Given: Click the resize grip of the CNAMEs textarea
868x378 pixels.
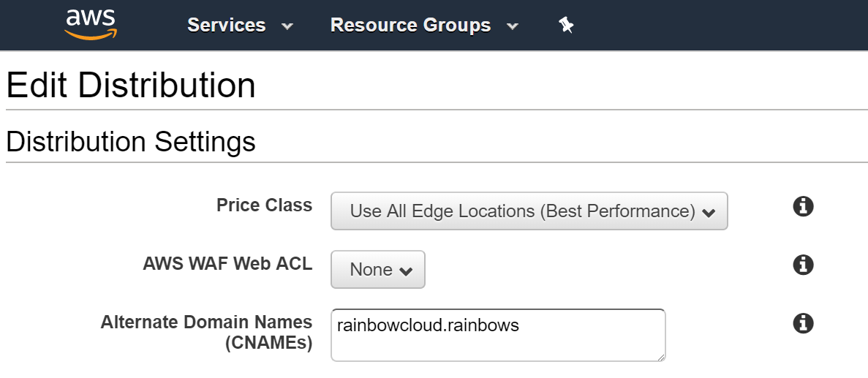Looking at the screenshot, I should pyautogui.click(x=661, y=357).
